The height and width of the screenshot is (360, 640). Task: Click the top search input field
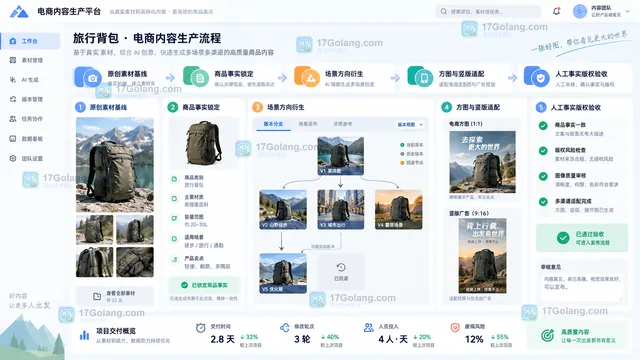[x=488, y=11]
